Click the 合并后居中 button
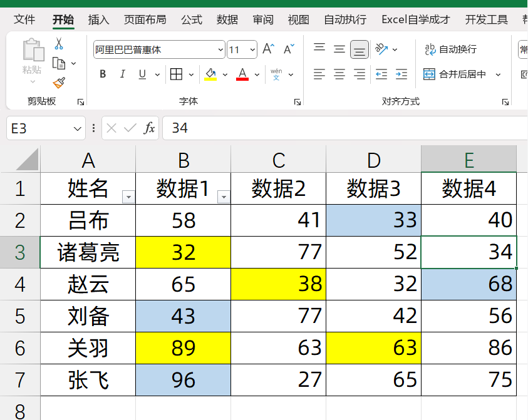The image size is (528, 420). (455, 74)
